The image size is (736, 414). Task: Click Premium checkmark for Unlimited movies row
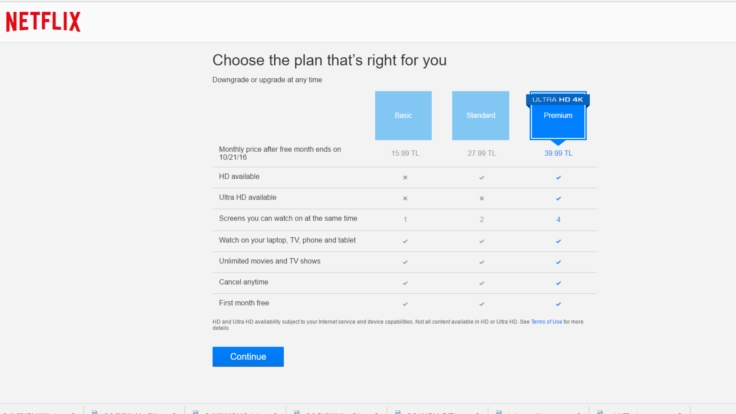point(558,262)
